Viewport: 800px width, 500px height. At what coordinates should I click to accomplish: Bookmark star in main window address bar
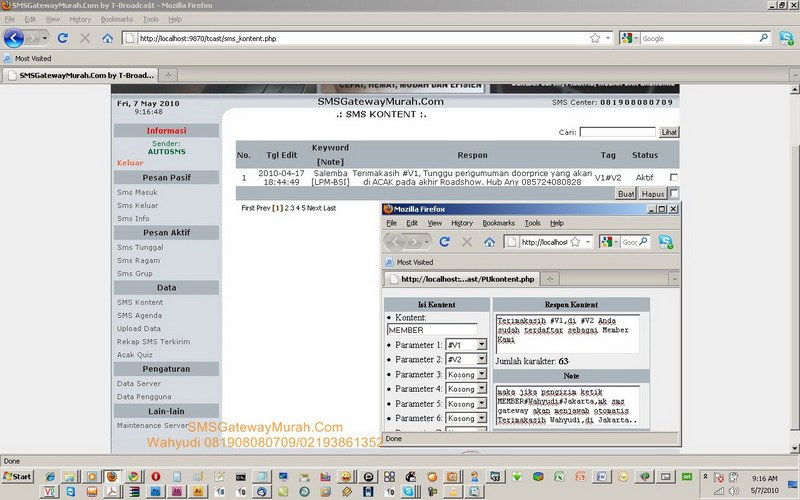pyautogui.click(x=595, y=38)
